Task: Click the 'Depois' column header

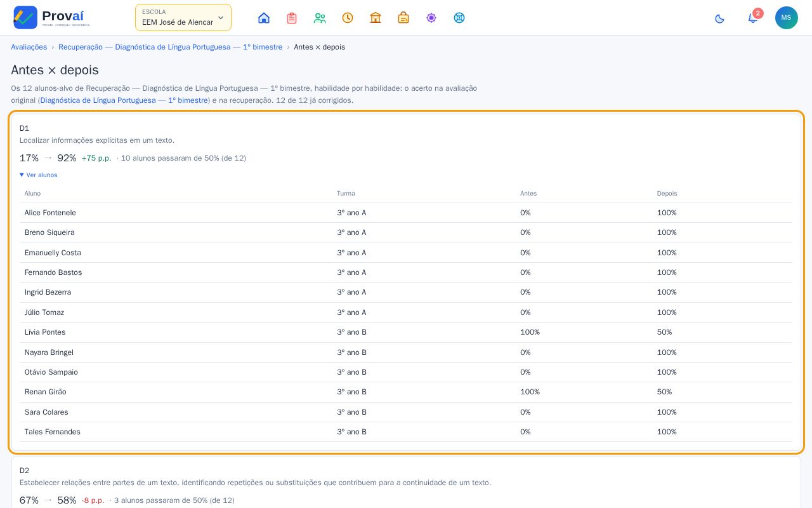Action: pyautogui.click(x=667, y=193)
